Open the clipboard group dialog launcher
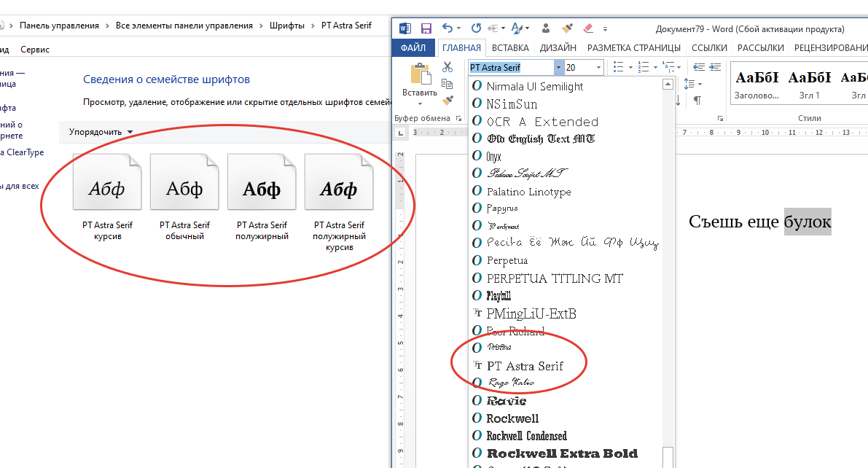Screen dimensions: 868x468 pos(458,118)
